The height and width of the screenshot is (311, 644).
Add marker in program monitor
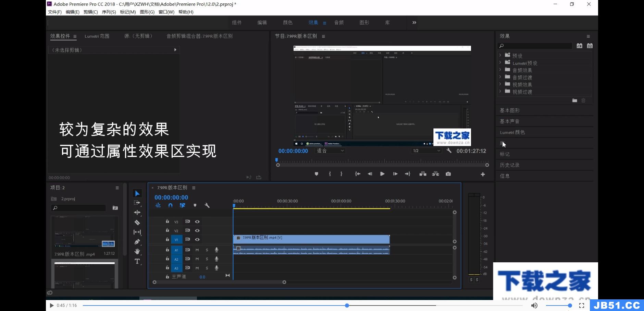click(317, 174)
